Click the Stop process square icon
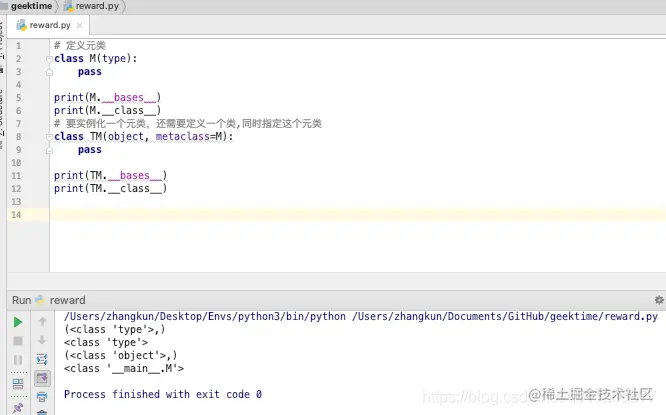Viewport: 666px width, 415px height. (18, 341)
